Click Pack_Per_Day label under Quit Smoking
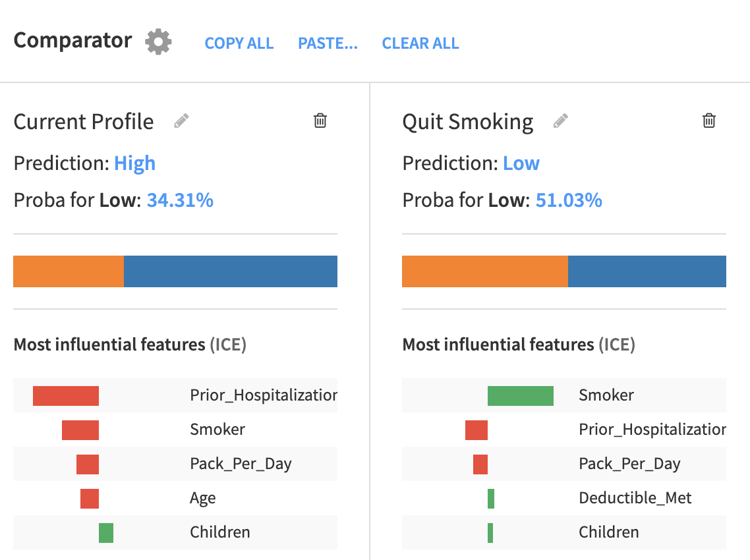 629,464
